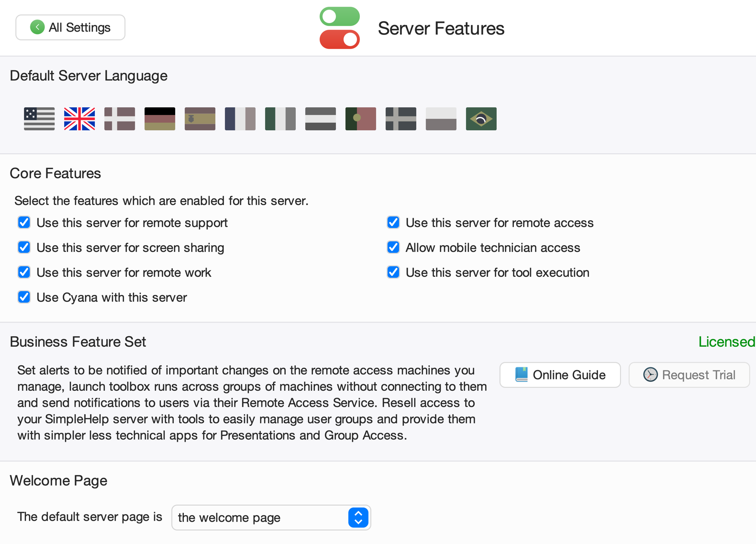Disable Use this server for tool execution

(x=393, y=272)
